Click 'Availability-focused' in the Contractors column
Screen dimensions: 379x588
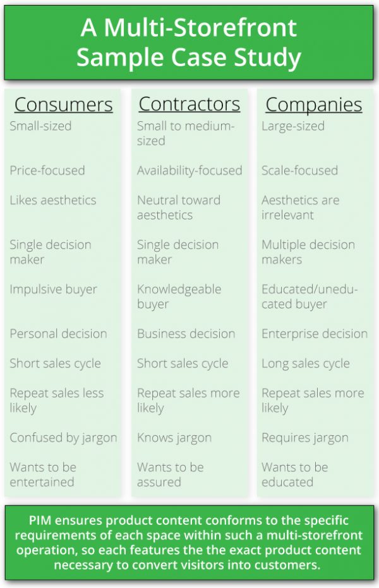pyautogui.click(x=189, y=170)
